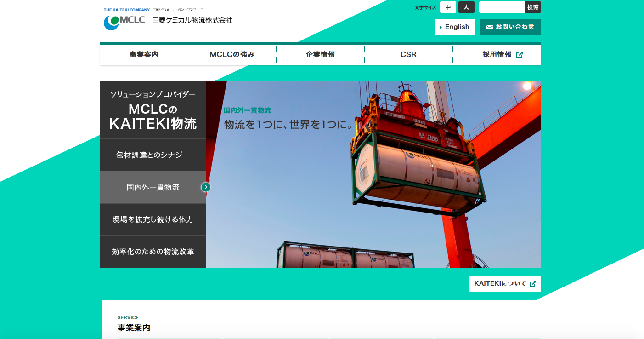Set font size to 大
644x339 pixels.
tap(466, 7)
